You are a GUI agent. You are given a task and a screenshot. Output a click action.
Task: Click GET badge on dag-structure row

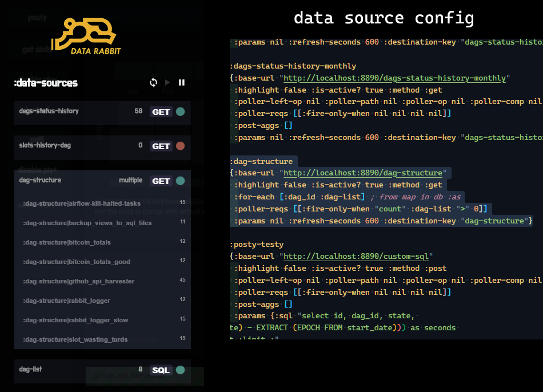161,181
